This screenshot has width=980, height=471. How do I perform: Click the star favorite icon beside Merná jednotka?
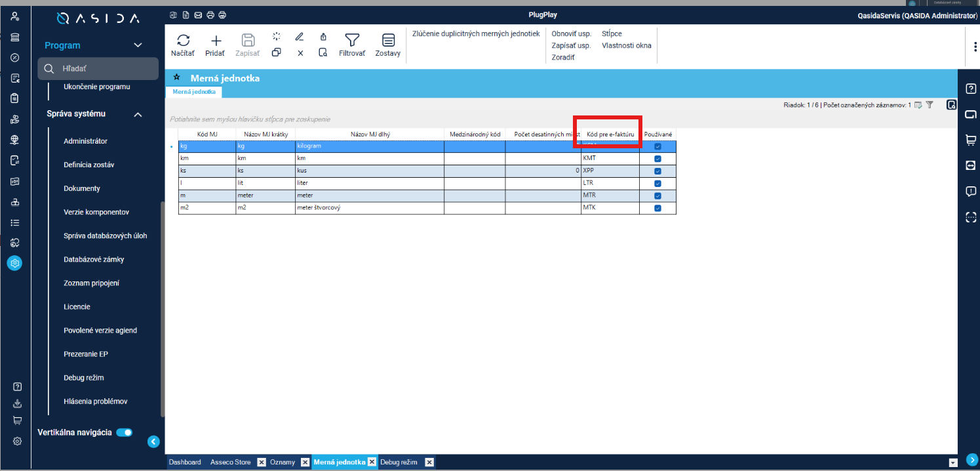[176, 77]
